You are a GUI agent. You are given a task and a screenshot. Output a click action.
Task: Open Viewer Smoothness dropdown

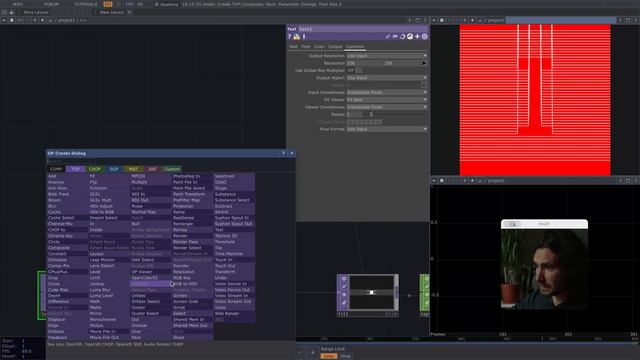tap(387, 107)
